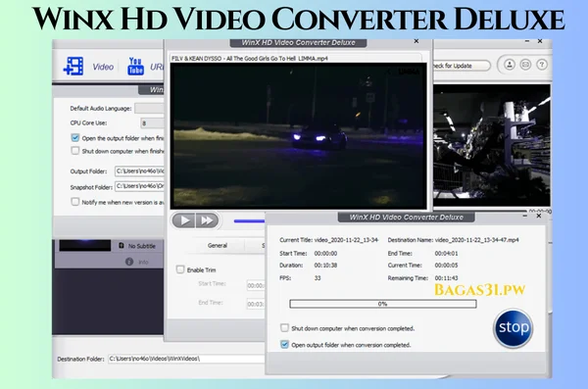Click the trim Start Time field
The width and height of the screenshot is (588, 389).
tap(256, 285)
